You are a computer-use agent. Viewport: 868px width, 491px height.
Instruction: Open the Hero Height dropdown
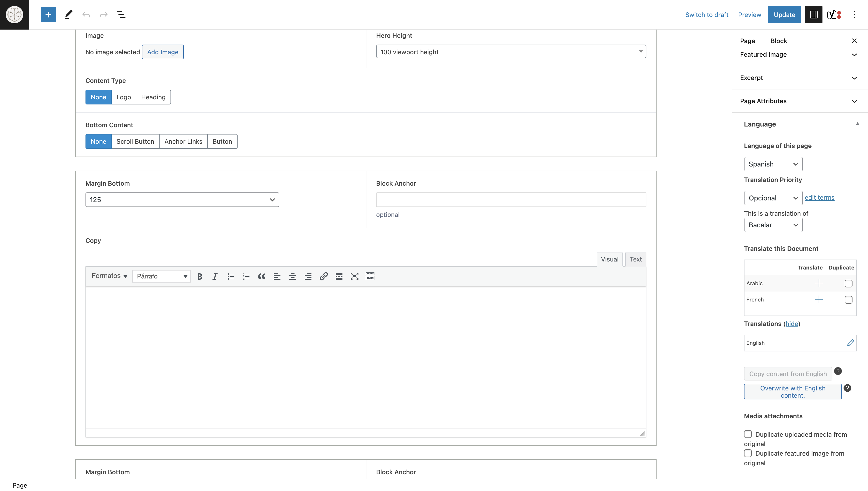coord(511,52)
